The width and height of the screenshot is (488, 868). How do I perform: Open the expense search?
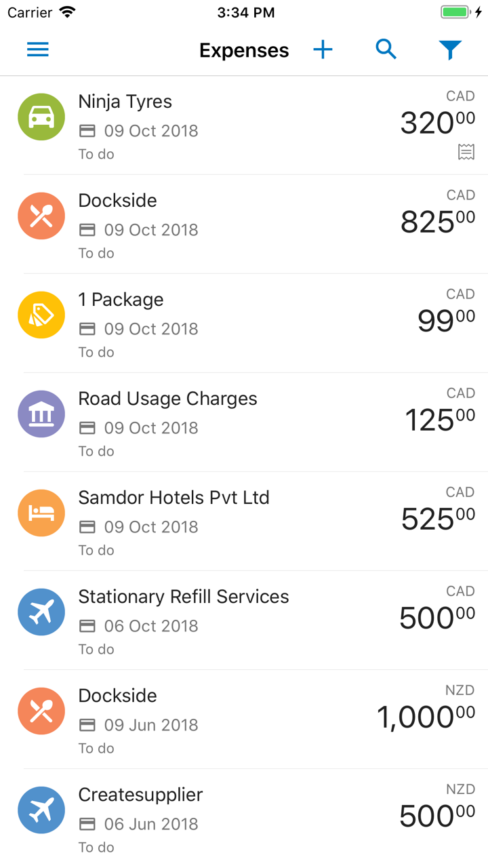(386, 50)
